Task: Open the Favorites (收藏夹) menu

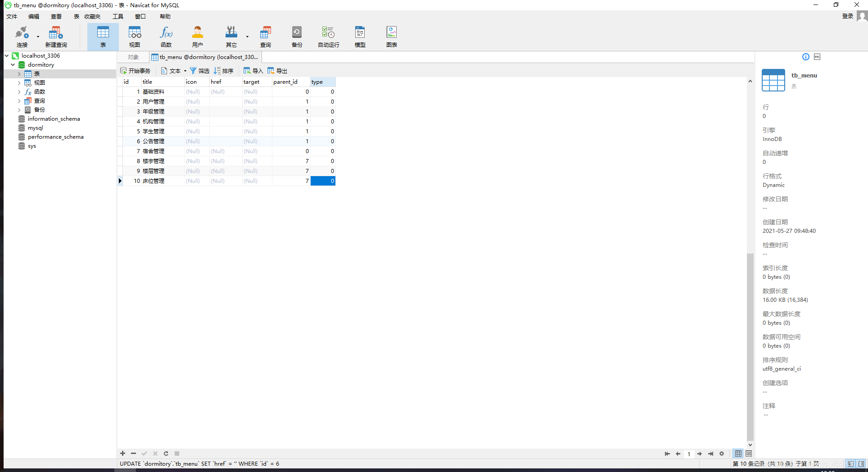Action: (92, 16)
